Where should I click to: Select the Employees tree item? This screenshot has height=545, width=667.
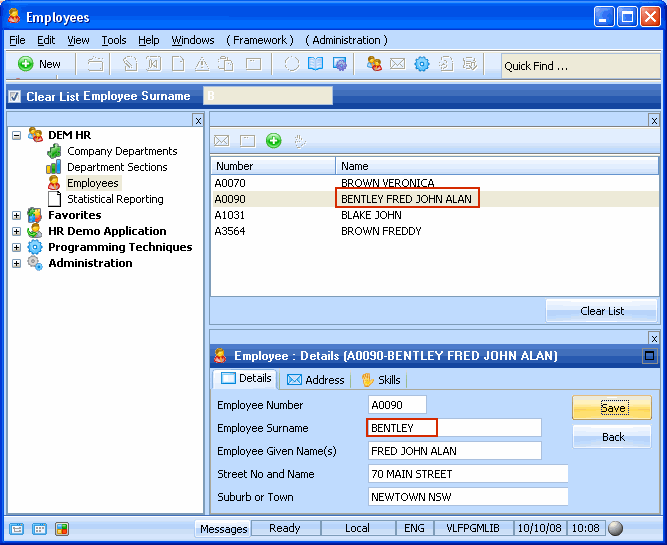tap(93, 183)
